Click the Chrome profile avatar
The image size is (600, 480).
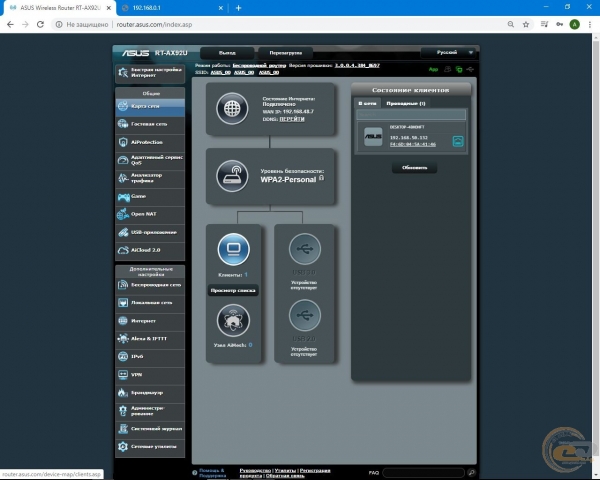(574, 24)
